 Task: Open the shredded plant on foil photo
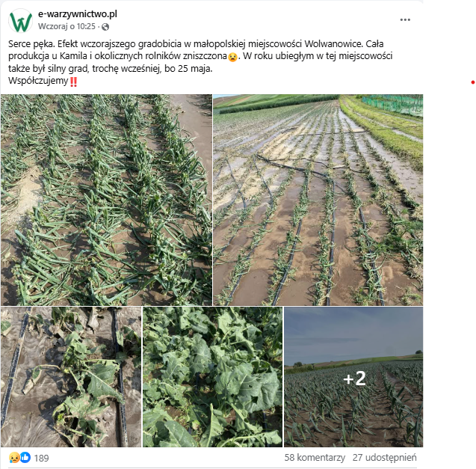click(71, 376)
